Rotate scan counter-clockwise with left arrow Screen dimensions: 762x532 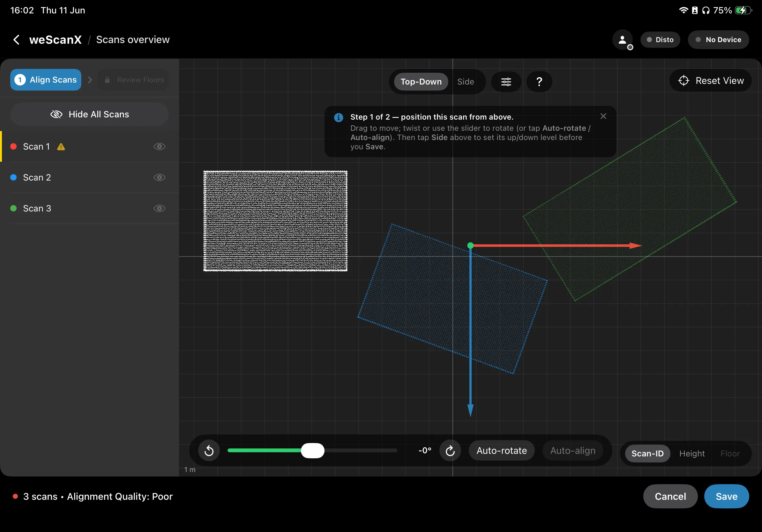point(209,450)
